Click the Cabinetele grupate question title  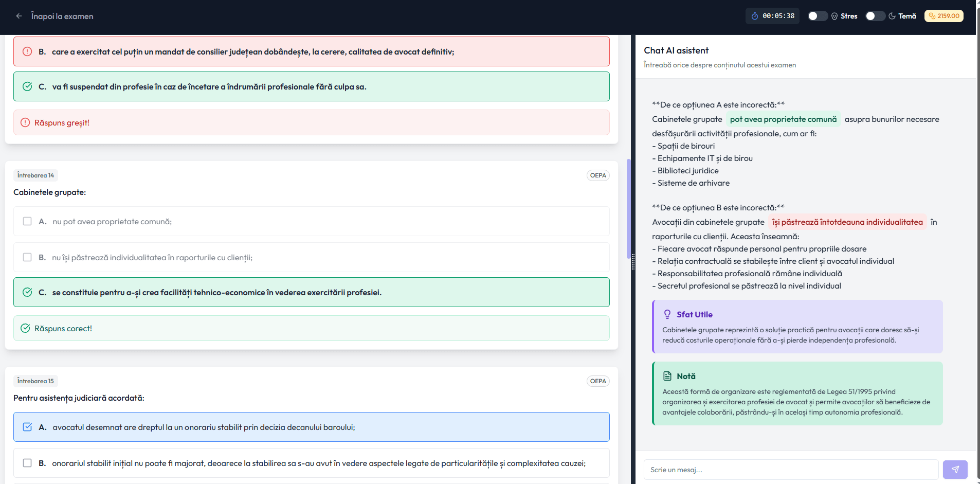tap(50, 192)
